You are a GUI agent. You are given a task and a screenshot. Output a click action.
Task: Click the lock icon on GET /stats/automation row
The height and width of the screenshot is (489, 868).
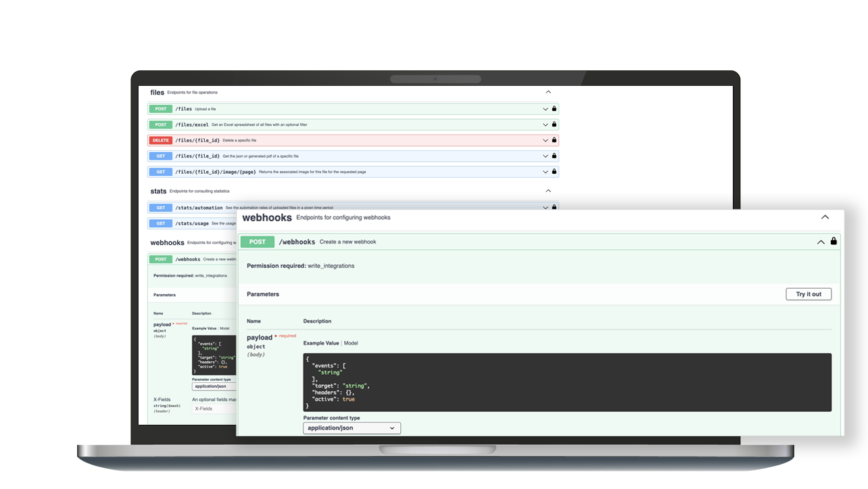(x=554, y=208)
